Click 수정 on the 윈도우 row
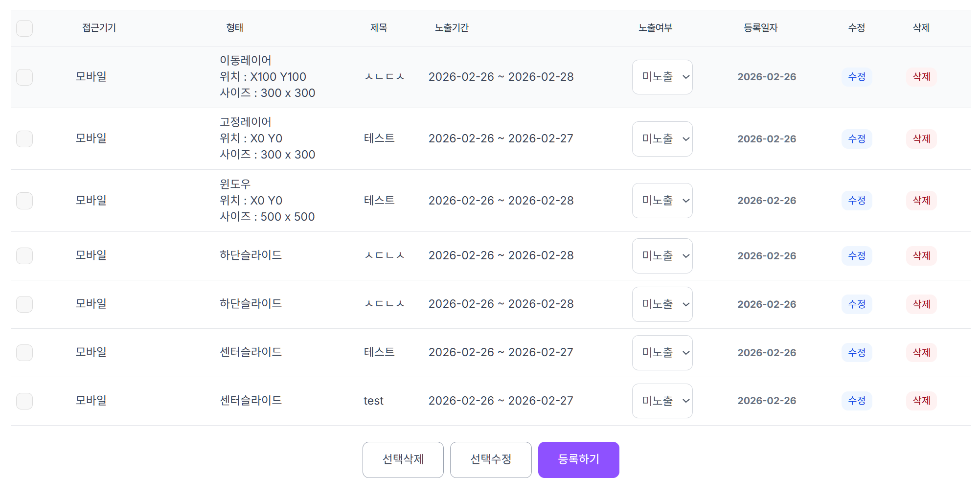The width and height of the screenshot is (980, 501). [857, 200]
